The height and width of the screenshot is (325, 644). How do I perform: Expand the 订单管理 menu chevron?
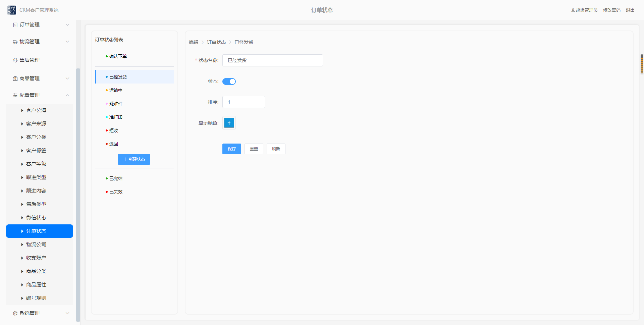tap(67, 25)
